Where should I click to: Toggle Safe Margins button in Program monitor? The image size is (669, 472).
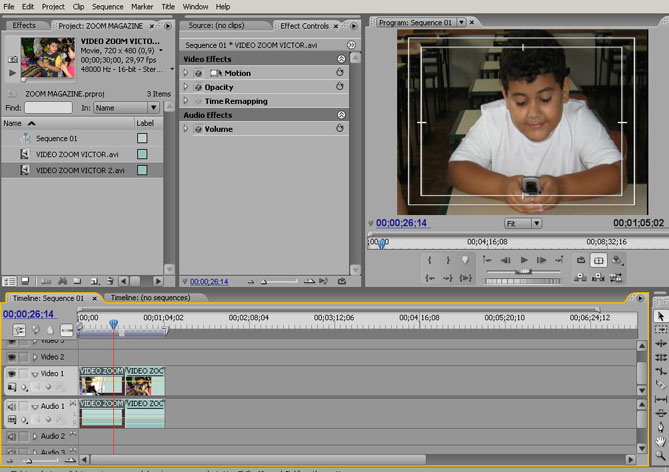pyautogui.click(x=598, y=260)
